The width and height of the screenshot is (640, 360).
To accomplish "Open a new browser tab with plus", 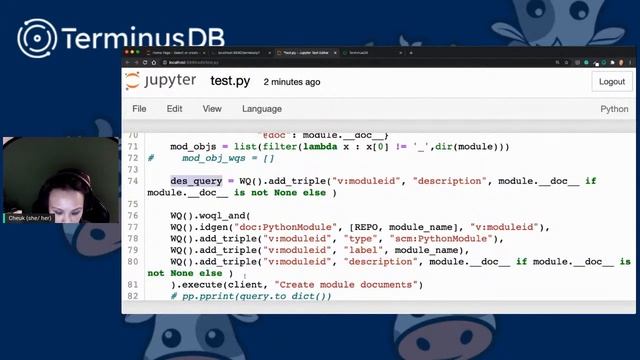I will click(x=411, y=53).
